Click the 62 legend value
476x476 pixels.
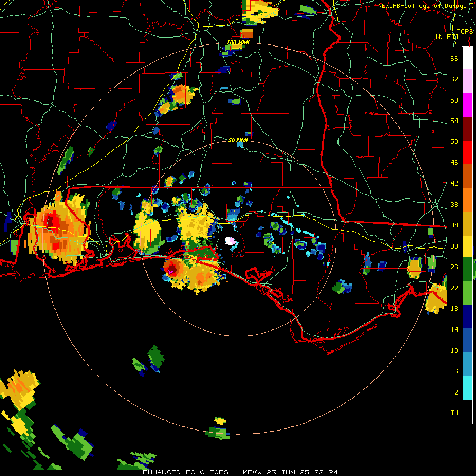click(x=454, y=79)
